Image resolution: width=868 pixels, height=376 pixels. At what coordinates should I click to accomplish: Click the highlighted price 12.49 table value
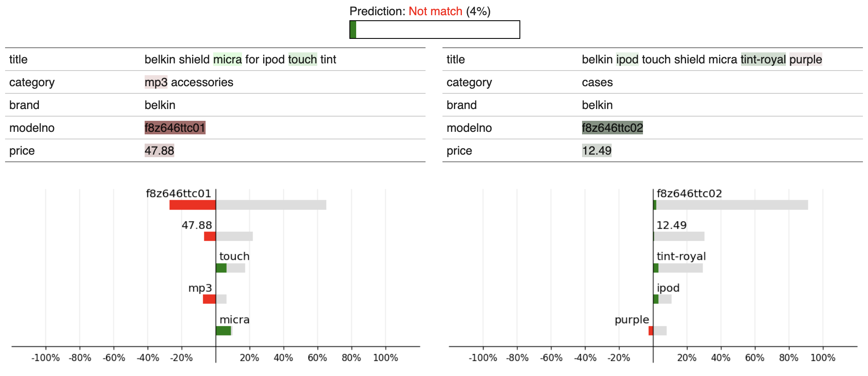[x=596, y=150]
